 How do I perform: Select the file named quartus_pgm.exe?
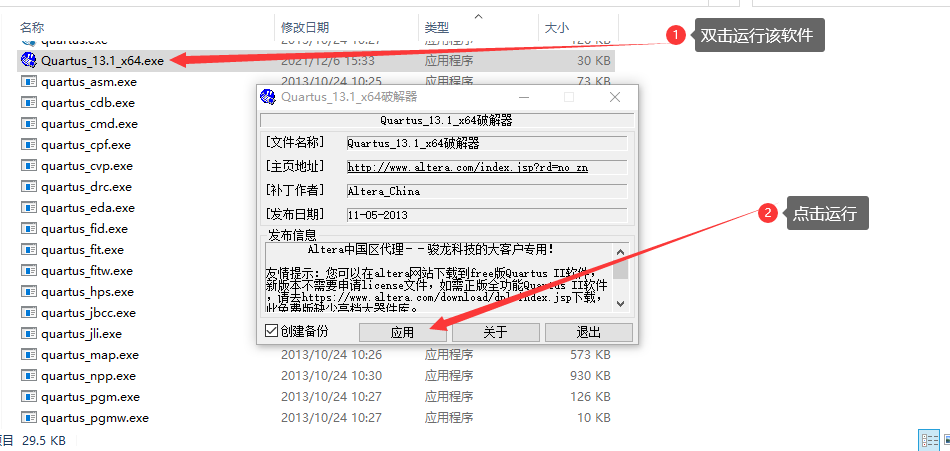(90, 397)
